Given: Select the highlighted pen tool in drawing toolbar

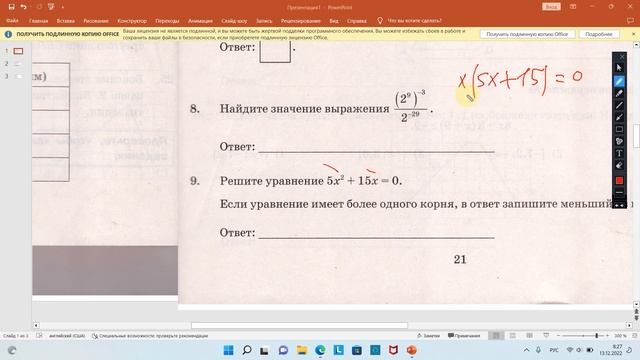Looking at the screenshot, I should 619,81.
